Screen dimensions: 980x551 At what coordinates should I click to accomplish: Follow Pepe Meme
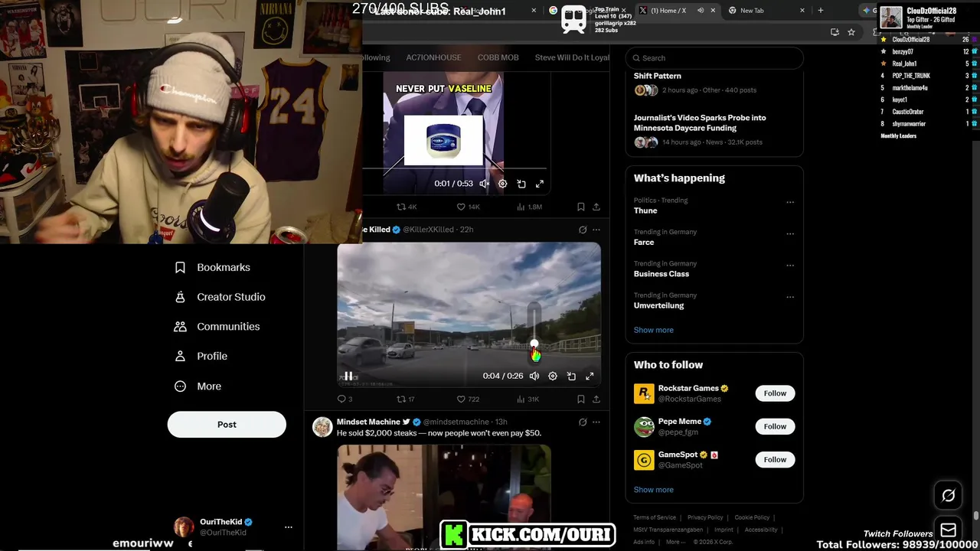[x=775, y=426]
